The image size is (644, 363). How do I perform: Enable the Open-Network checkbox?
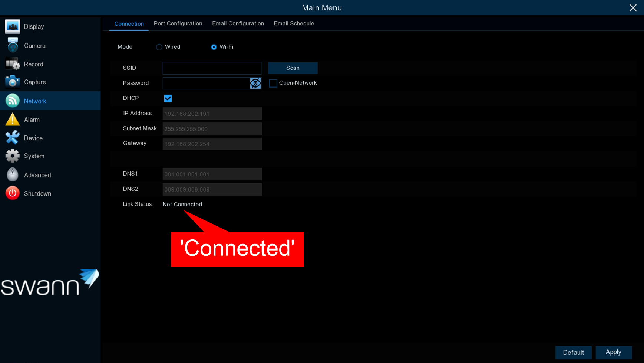point(273,83)
